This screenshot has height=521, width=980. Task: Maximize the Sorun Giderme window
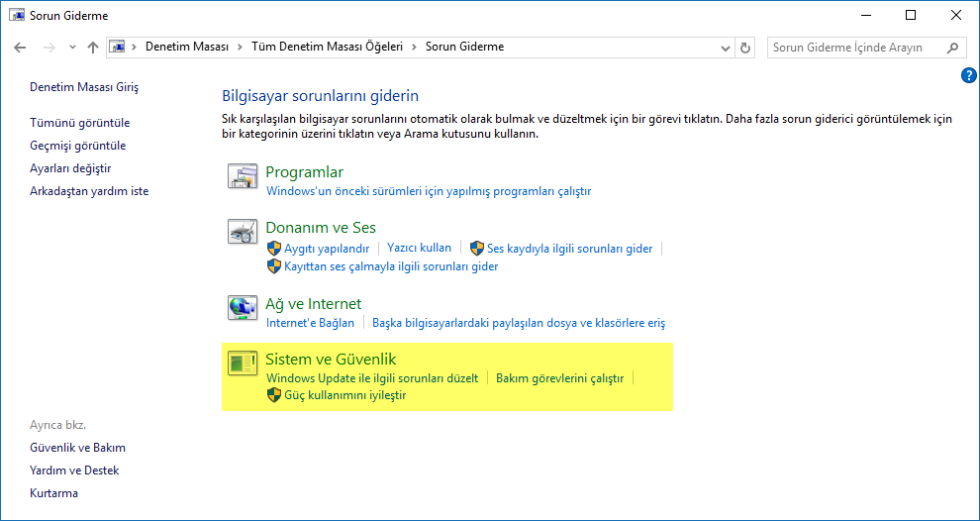click(911, 16)
